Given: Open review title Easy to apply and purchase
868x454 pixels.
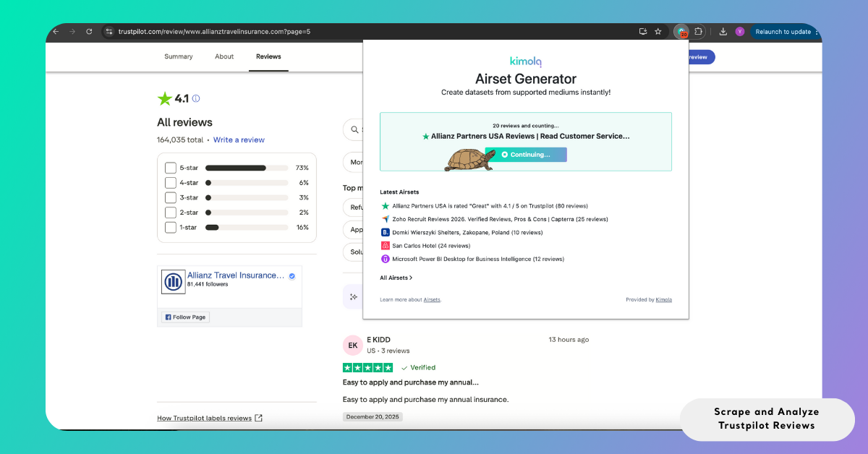Looking at the screenshot, I should point(411,382).
